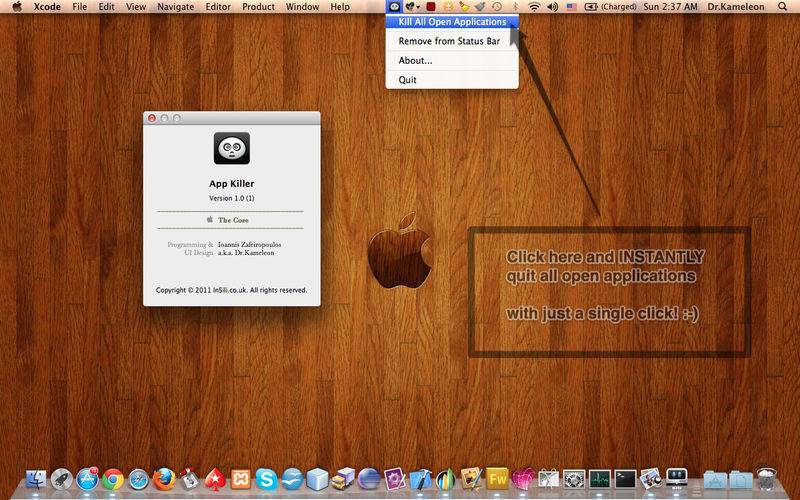Click the Version 1.0 (1) text
Screen dimensions: 800x500
tap(232, 198)
